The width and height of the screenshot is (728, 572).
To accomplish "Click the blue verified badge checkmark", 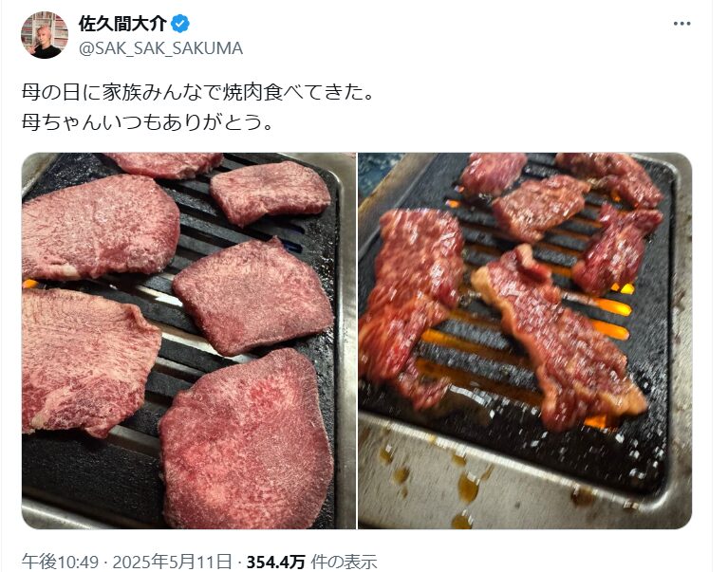I will tap(180, 24).
